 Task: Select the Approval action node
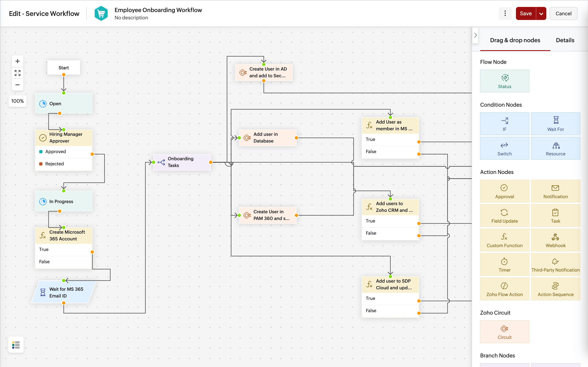[504, 191]
